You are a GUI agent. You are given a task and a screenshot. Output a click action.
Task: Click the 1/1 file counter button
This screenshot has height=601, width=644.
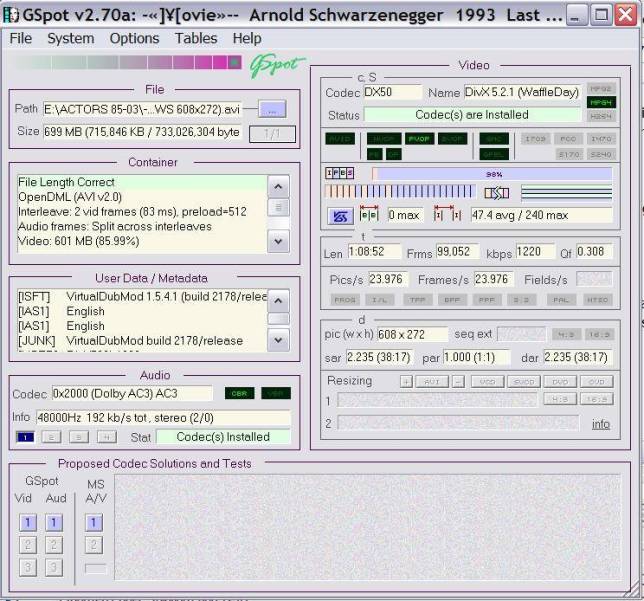[x=272, y=134]
